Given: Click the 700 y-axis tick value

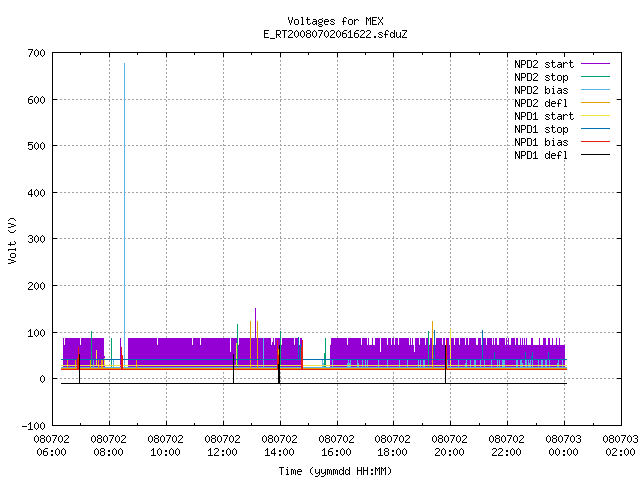Looking at the screenshot, I should point(37,53).
